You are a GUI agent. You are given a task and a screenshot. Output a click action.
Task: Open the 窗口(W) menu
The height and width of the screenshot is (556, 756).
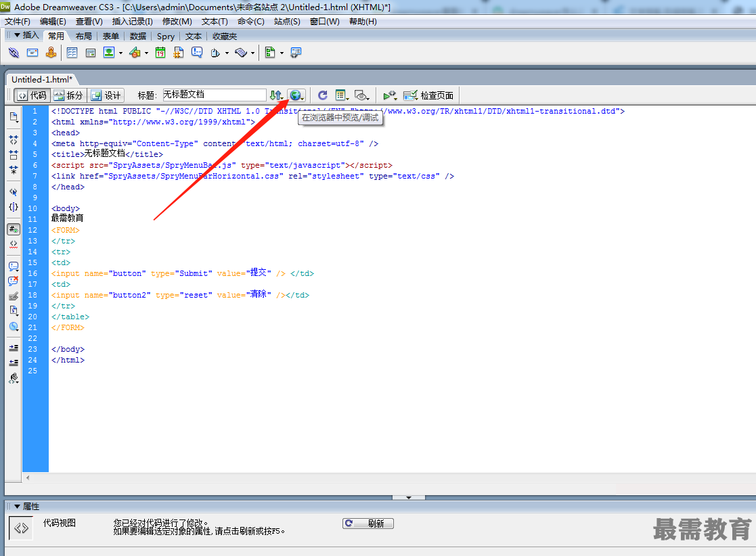[324, 21]
